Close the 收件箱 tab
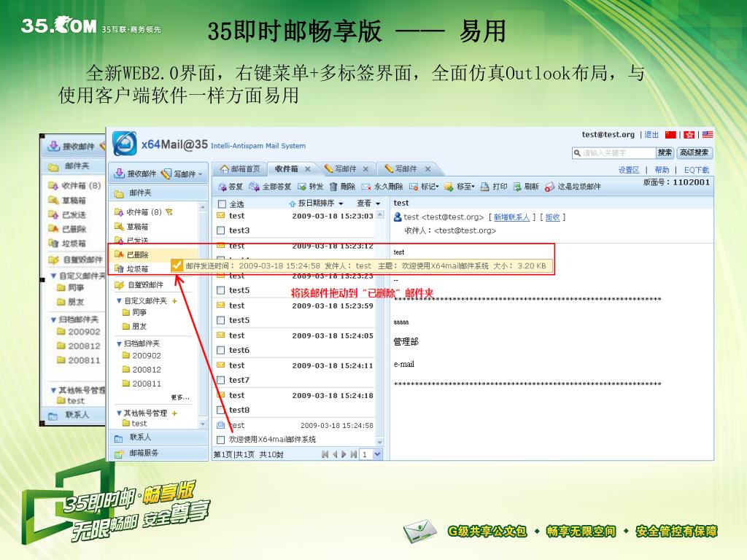Screen dimensions: 747x560 (x=308, y=169)
